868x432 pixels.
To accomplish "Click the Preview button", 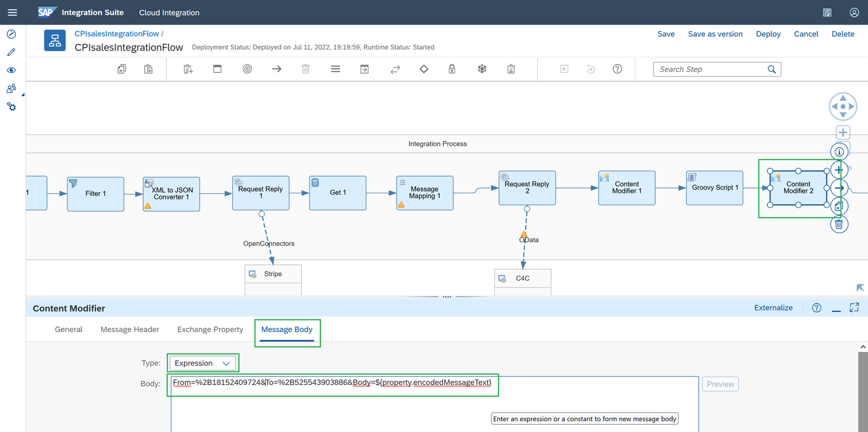I will click(720, 384).
